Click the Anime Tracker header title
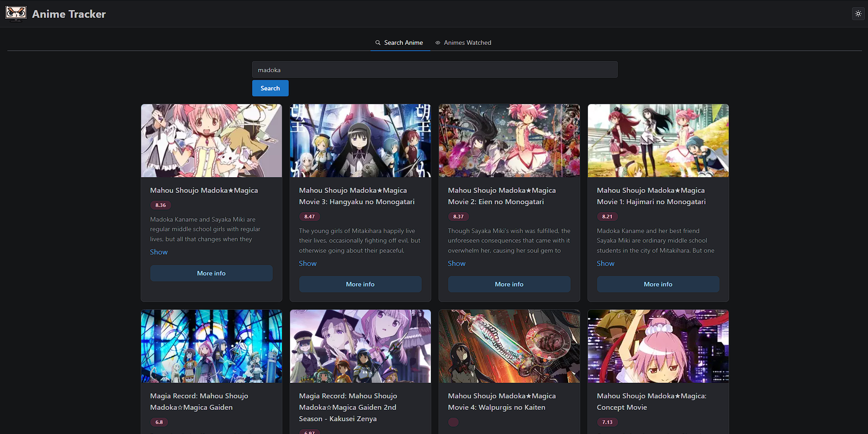Viewport: 868px width, 434px height. click(x=69, y=14)
